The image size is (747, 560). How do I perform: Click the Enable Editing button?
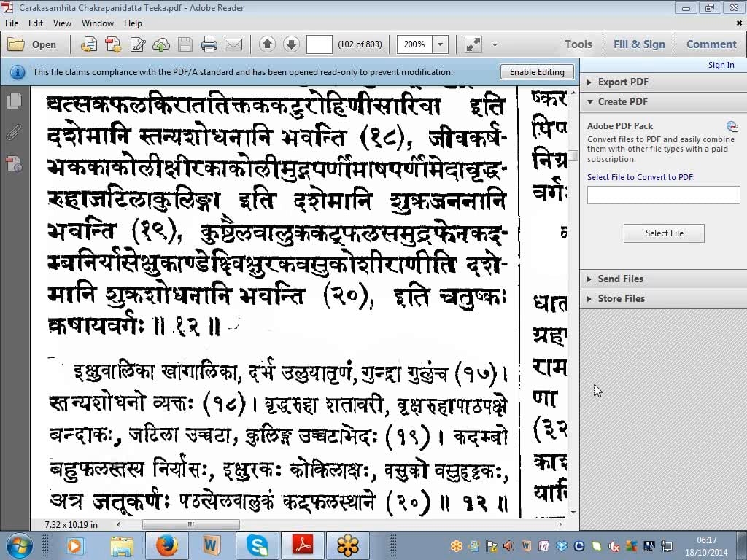[537, 72]
